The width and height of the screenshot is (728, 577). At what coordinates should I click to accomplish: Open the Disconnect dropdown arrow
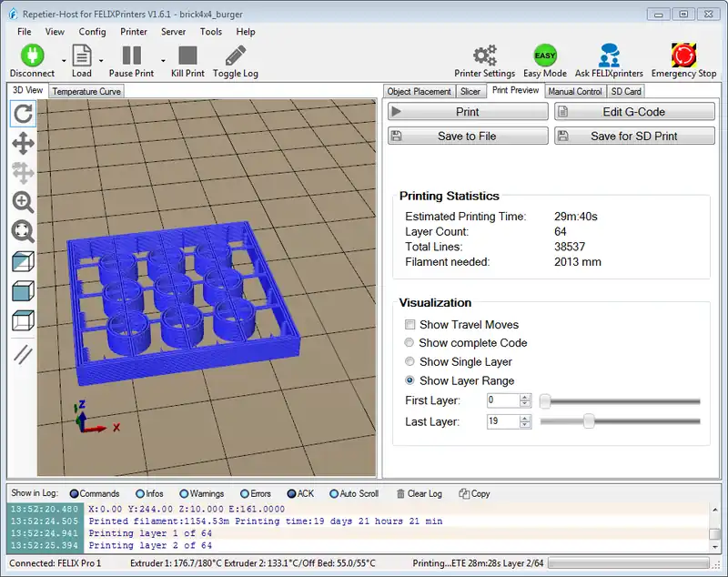63,61
